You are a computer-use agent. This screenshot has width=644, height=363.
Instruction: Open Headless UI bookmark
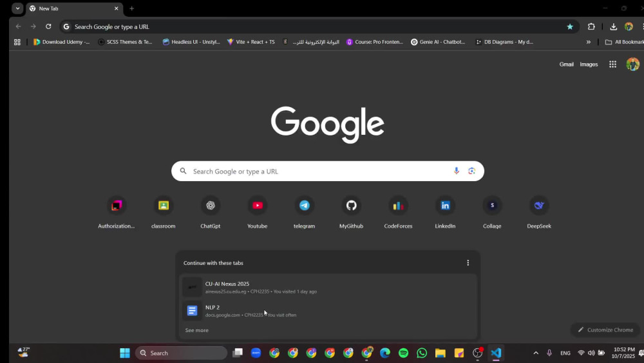coord(191,42)
